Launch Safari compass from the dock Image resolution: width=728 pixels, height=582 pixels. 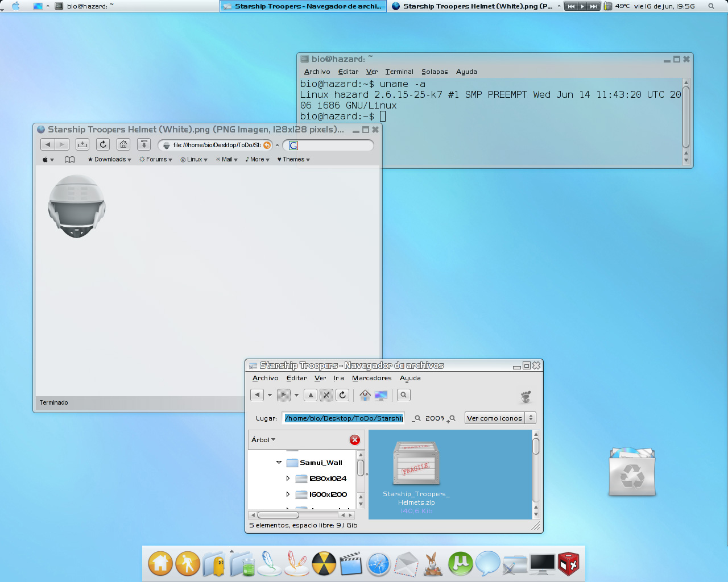(379, 564)
